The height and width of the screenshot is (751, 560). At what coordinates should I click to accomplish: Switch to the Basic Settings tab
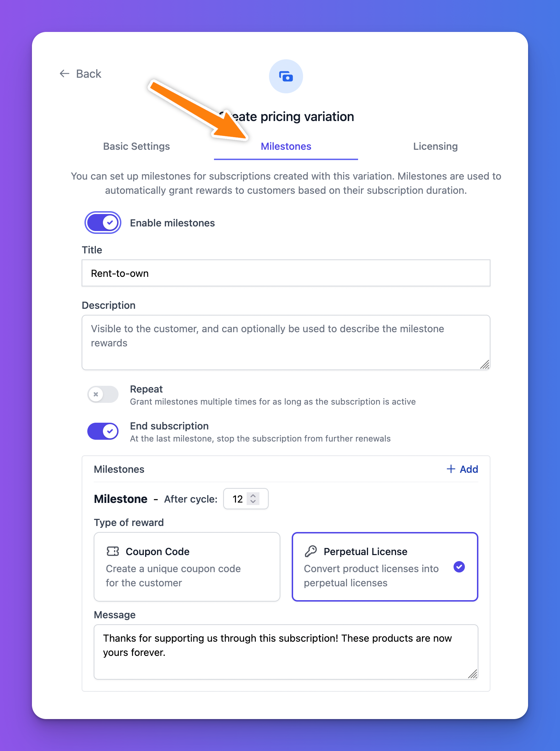pos(137,146)
